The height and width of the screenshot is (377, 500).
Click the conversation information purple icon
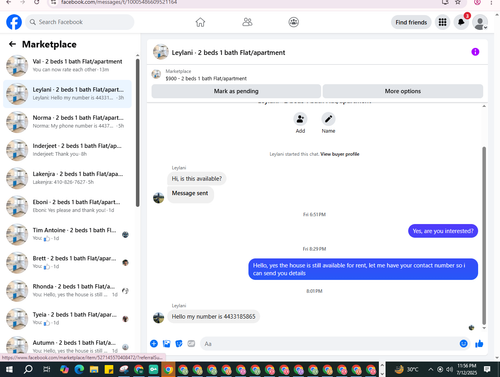(475, 52)
